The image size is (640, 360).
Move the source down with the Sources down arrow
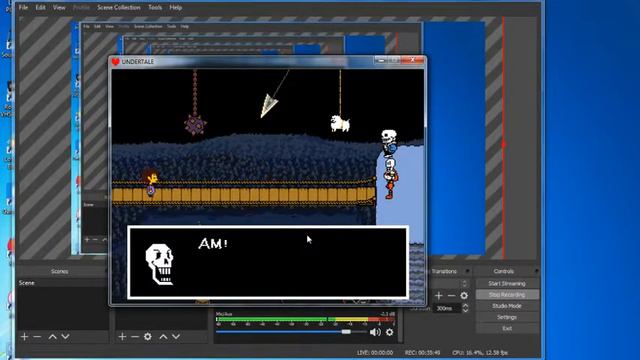(x=176, y=337)
